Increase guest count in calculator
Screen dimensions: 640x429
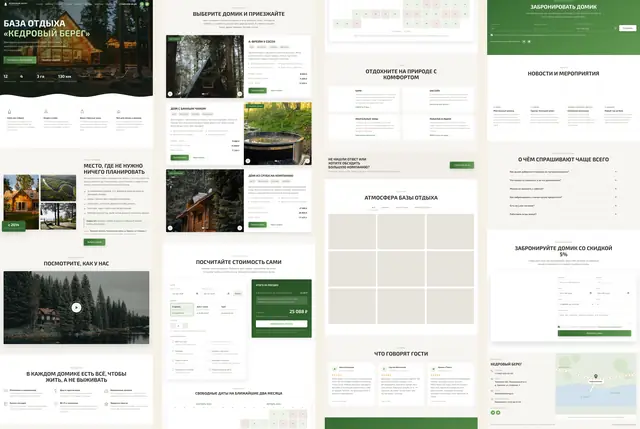[185, 326]
